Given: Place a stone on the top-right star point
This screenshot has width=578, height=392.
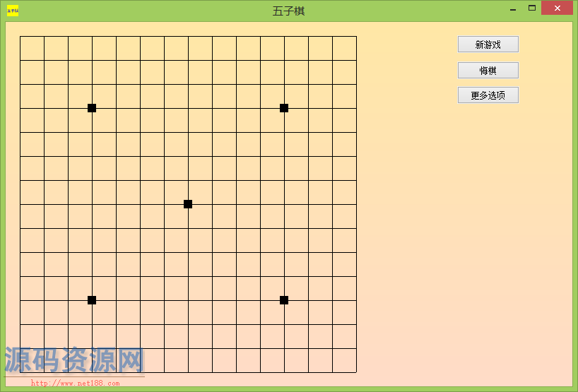Looking at the screenshot, I should 284,108.
